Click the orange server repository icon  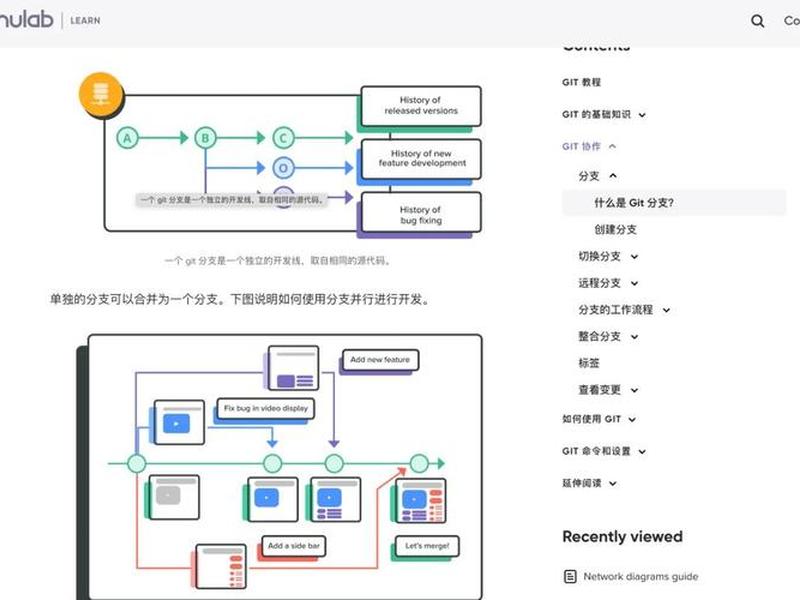click(101, 94)
